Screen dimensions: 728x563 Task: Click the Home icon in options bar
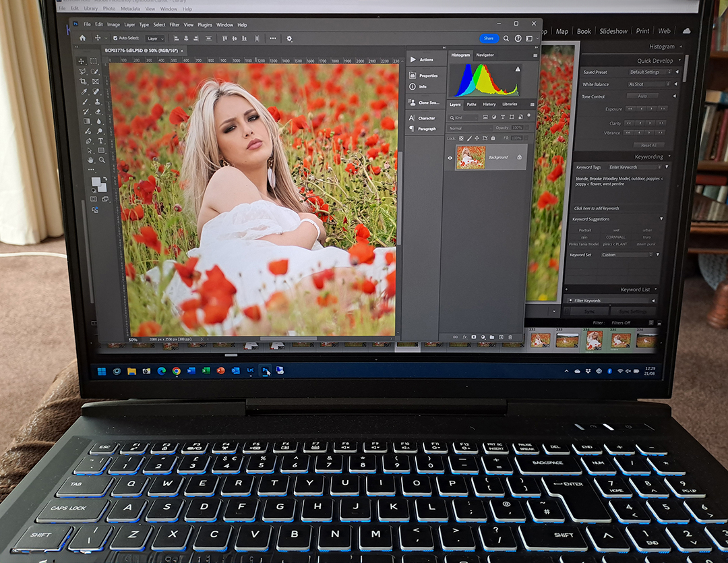click(82, 38)
